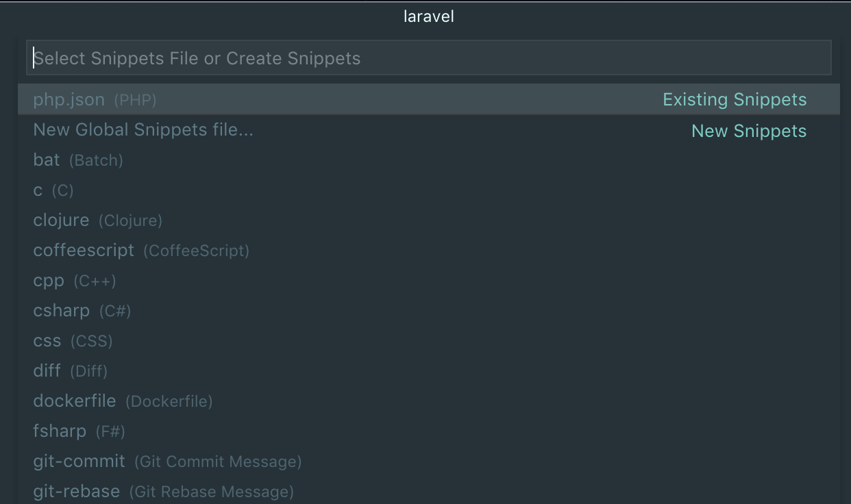Pick css (CSS) snippets file

[x=73, y=341]
